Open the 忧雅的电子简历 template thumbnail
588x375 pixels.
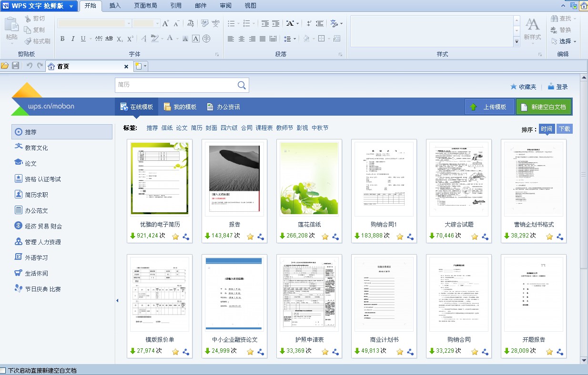pos(160,178)
